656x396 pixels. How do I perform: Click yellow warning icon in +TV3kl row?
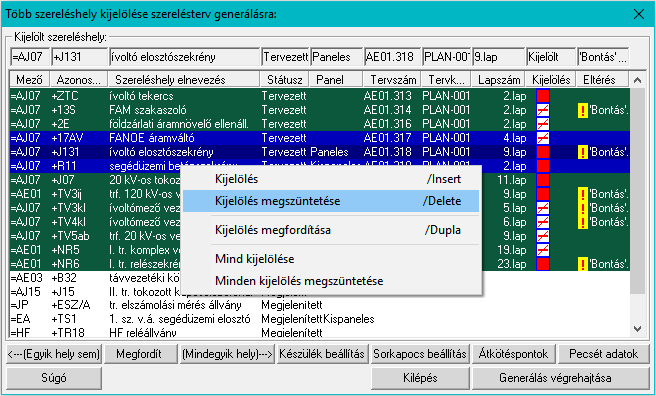[583, 208]
